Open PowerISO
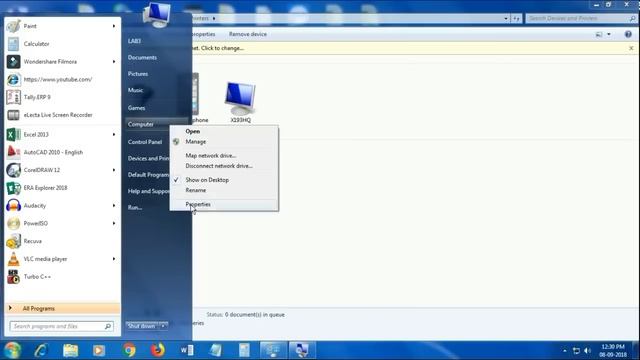This screenshot has height=360, width=640. 62,223
